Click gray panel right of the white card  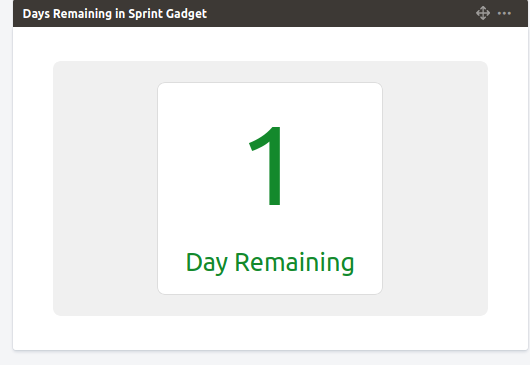[x=435, y=188]
